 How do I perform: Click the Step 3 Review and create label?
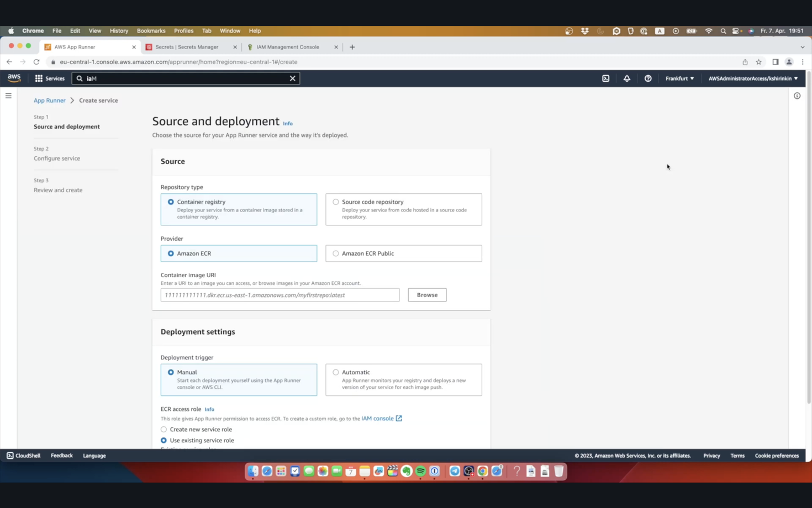[58, 190]
